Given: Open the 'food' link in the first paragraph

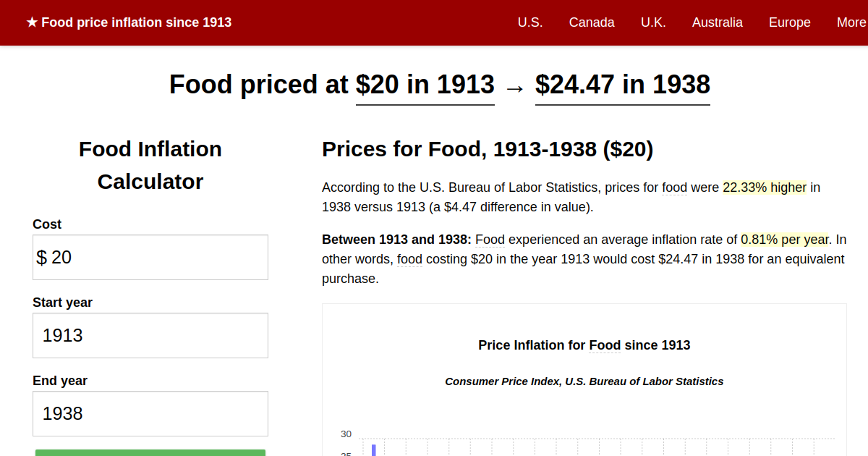Looking at the screenshot, I should tap(674, 187).
